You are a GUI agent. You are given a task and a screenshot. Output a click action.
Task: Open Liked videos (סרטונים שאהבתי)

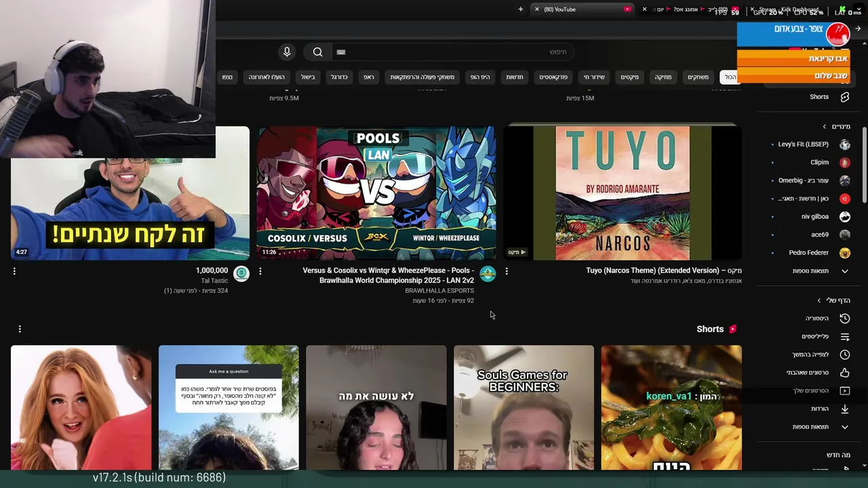(817, 373)
